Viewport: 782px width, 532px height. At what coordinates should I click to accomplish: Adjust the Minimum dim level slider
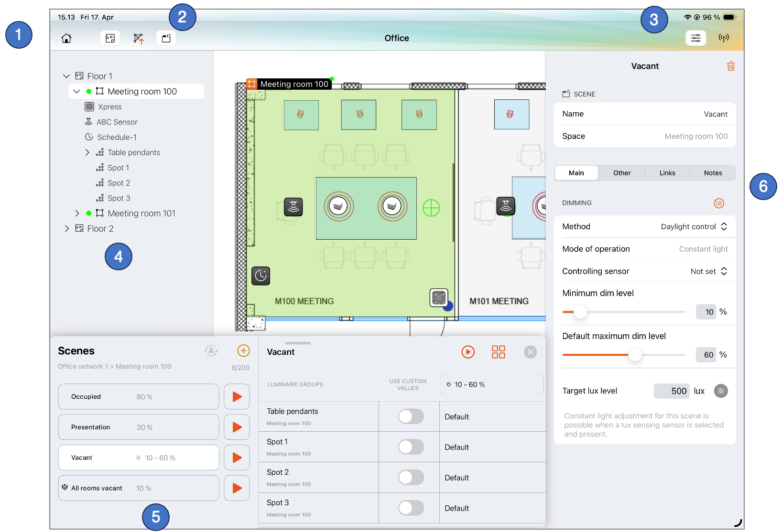click(x=580, y=312)
